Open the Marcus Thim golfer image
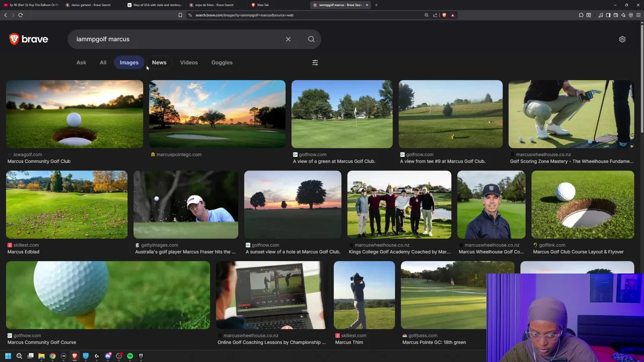 coord(364,295)
